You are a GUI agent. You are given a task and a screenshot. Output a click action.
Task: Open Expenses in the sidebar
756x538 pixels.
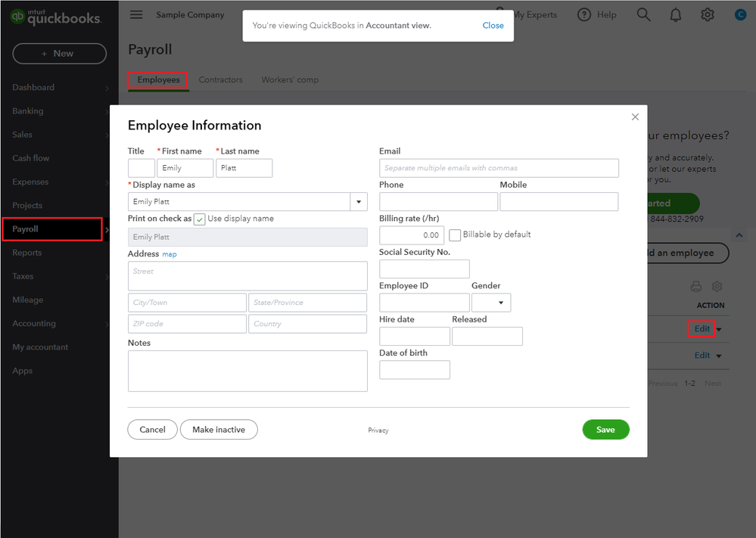coord(30,182)
